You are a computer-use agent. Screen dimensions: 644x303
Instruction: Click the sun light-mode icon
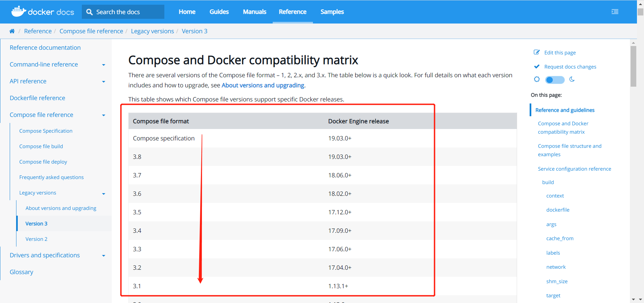pyautogui.click(x=537, y=79)
